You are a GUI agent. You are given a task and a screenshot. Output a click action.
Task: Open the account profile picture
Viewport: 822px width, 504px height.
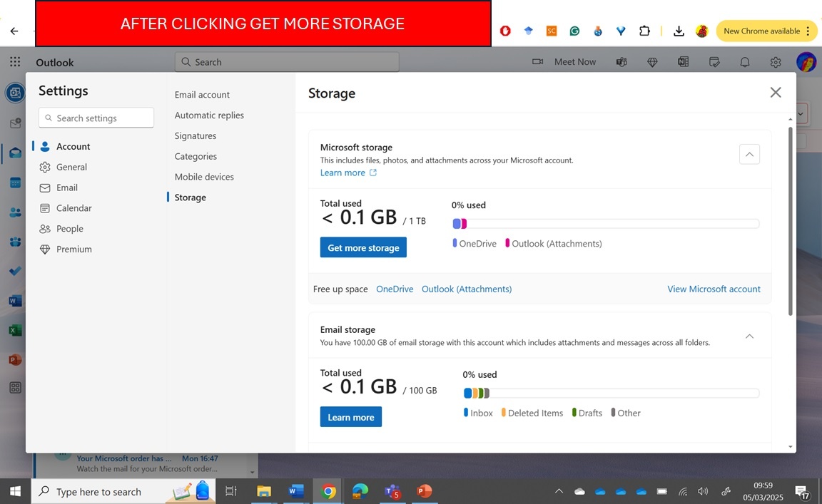coord(806,62)
